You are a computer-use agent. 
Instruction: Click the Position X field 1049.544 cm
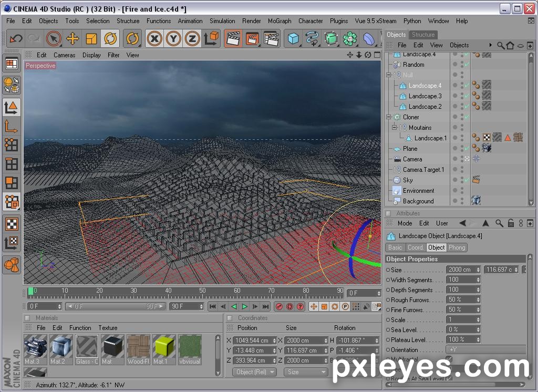coord(254,341)
